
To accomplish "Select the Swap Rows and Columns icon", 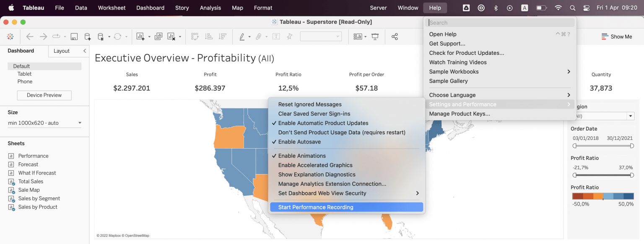I will tap(195, 36).
